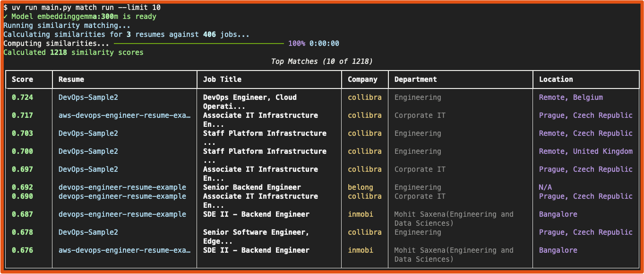
Task: Click the 'Score' column header
Action: pyautogui.click(x=22, y=80)
